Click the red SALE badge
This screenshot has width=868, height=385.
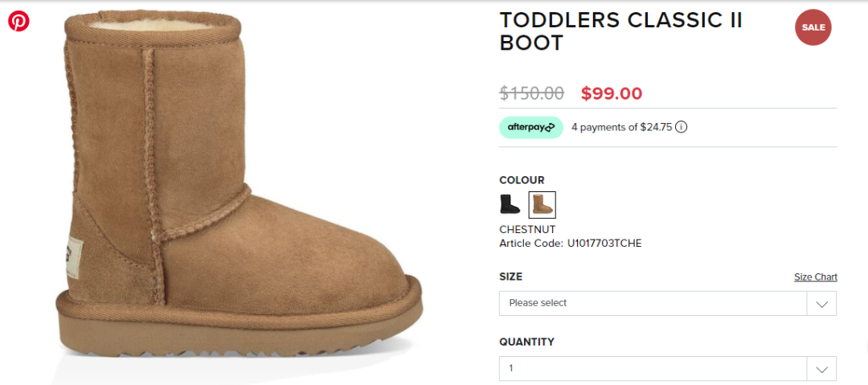tap(813, 27)
